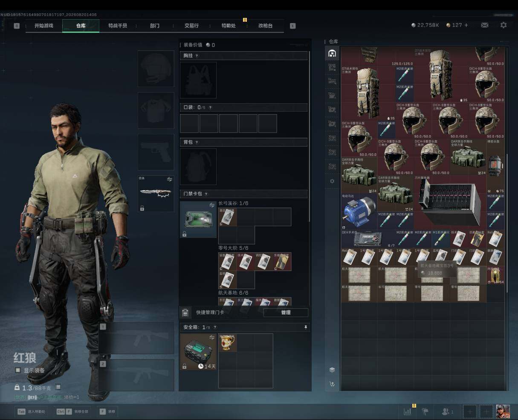
Task: Select the safe box container
Action: coord(198,352)
